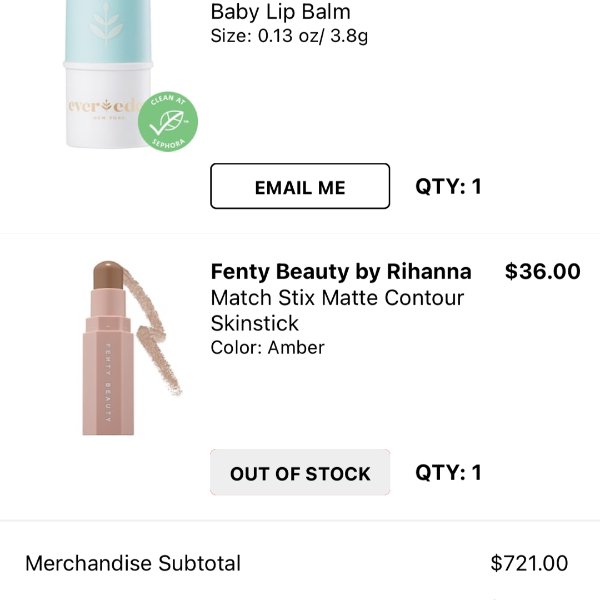Click the $721.00 subtotal amount

(529, 563)
